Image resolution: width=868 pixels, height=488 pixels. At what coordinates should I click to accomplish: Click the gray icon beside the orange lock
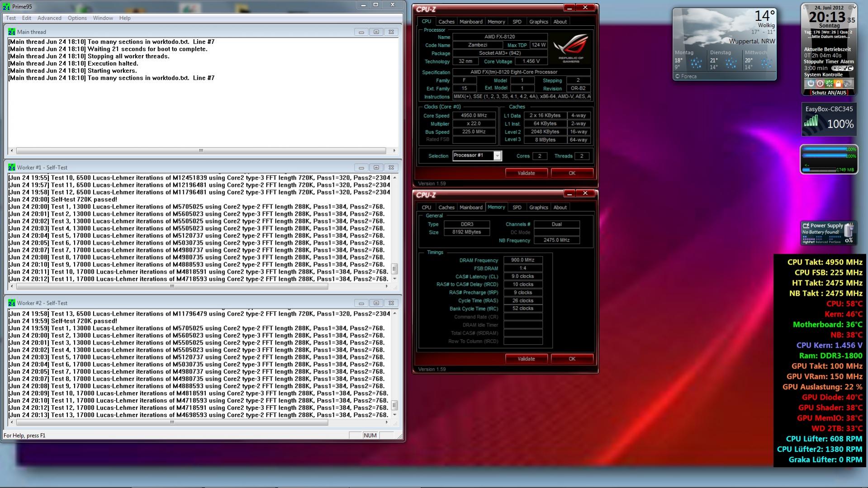coord(847,84)
